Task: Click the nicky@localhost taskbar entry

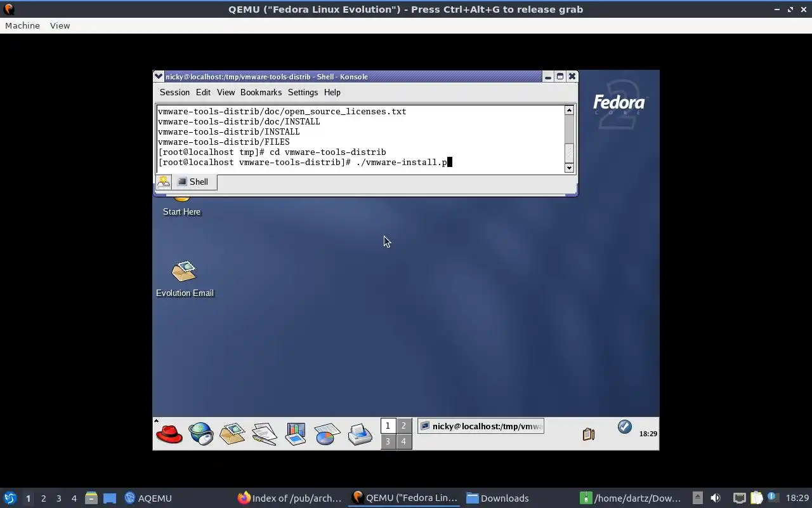Action: [x=481, y=426]
